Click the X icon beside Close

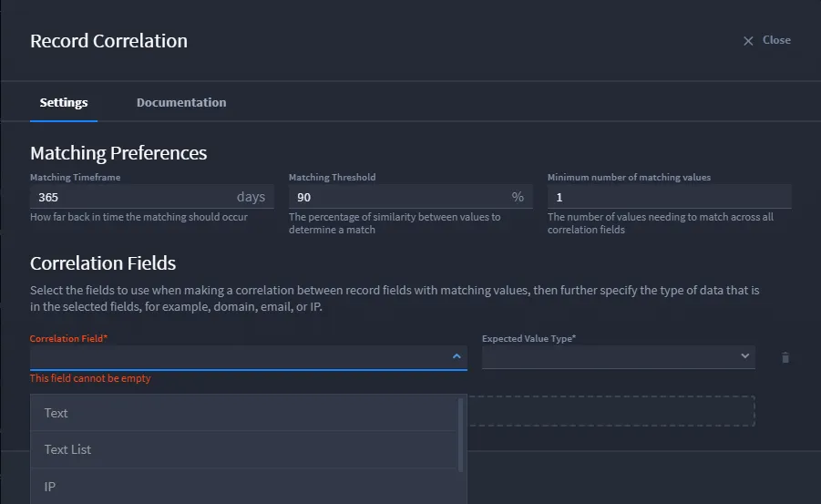pyautogui.click(x=748, y=41)
